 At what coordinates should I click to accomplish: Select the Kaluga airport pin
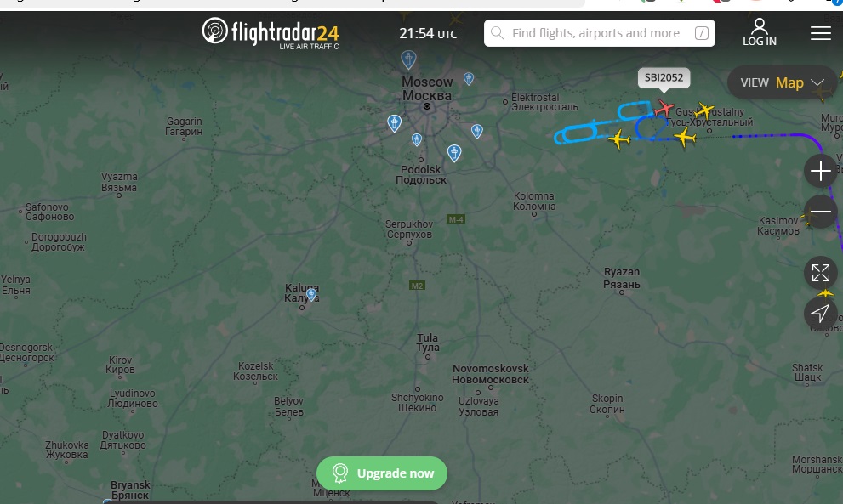(x=310, y=294)
